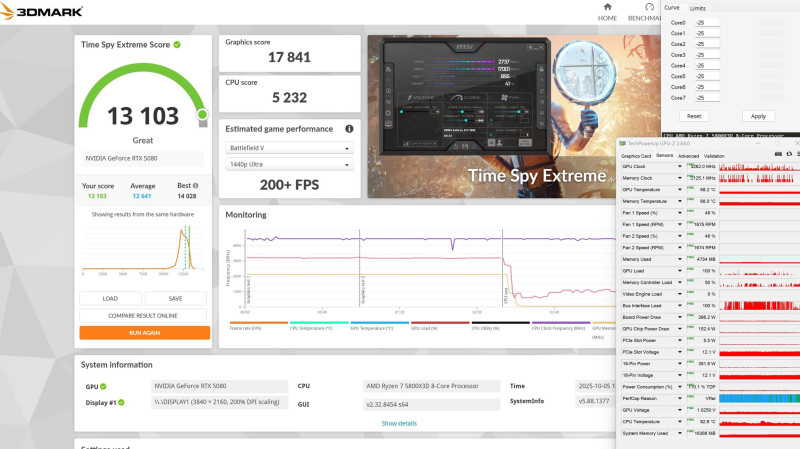Toggle the Frame rate (FPS) orange legend
Image resolution: width=800 pixels, height=449 pixels.
pos(259,326)
